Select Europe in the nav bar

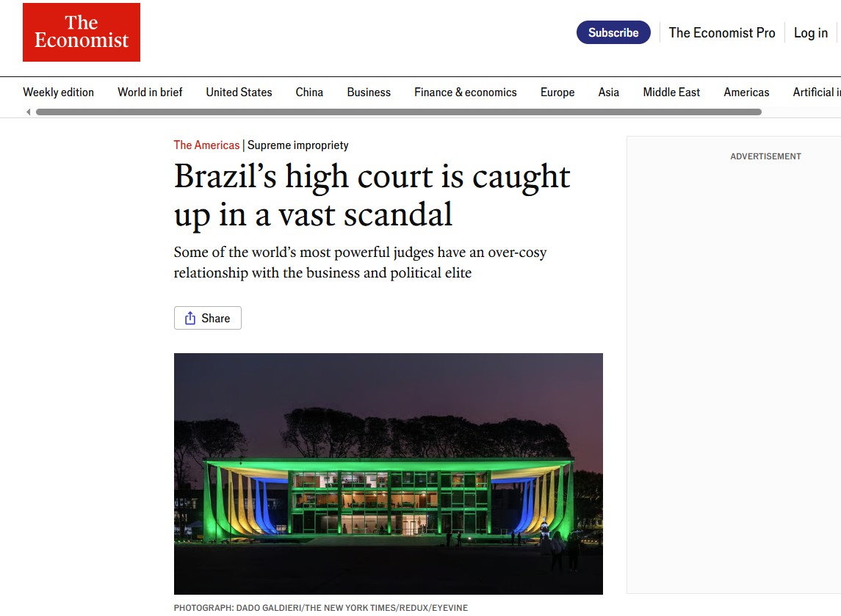(x=557, y=92)
